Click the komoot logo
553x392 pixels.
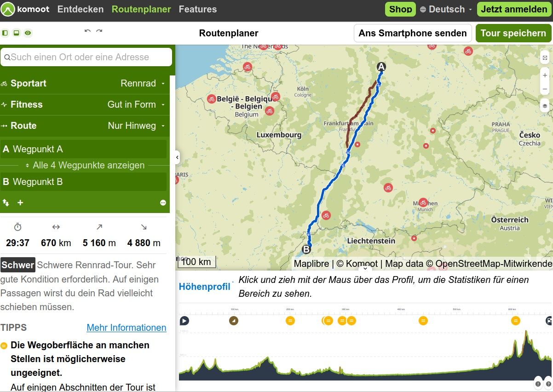click(x=25, y=9)
